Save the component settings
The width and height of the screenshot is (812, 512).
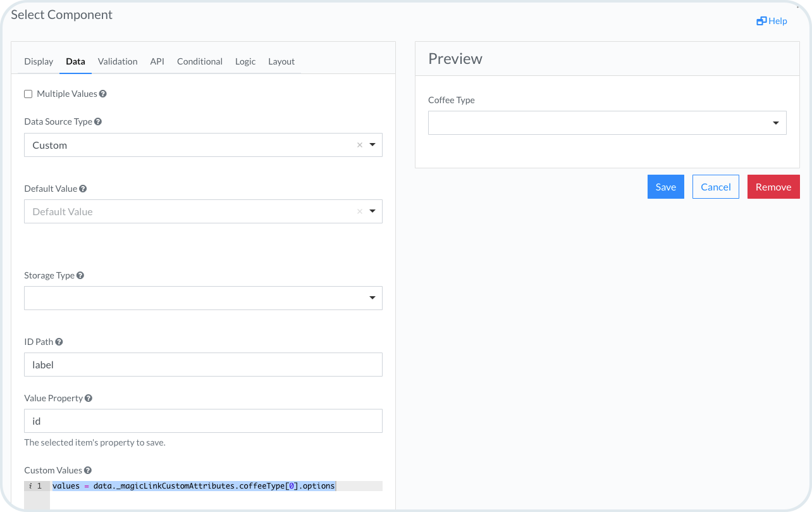[x=665, y=187]
